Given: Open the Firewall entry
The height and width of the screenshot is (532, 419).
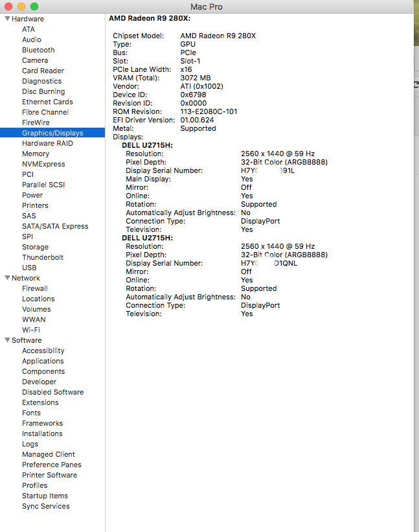Looking at the screenshot, I should [x=35, y=288].
